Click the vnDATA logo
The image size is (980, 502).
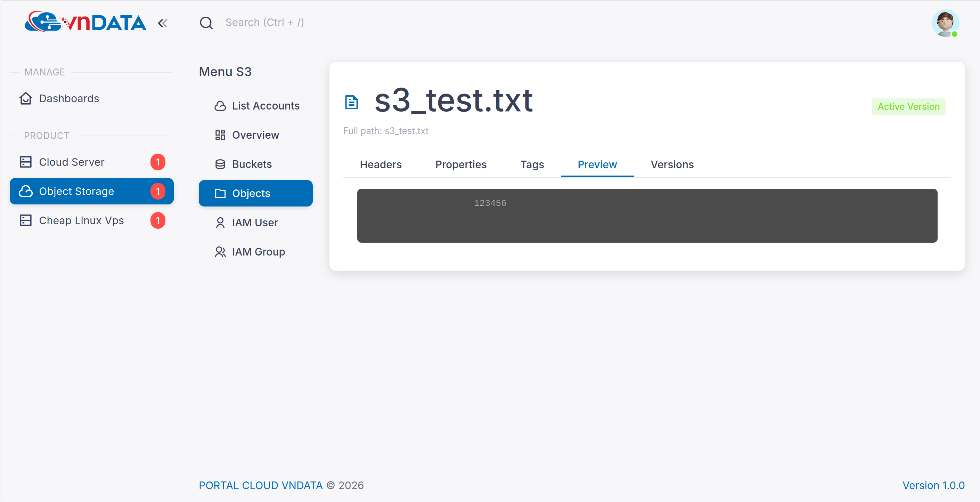pyautogui.click(x=85, y=22)
